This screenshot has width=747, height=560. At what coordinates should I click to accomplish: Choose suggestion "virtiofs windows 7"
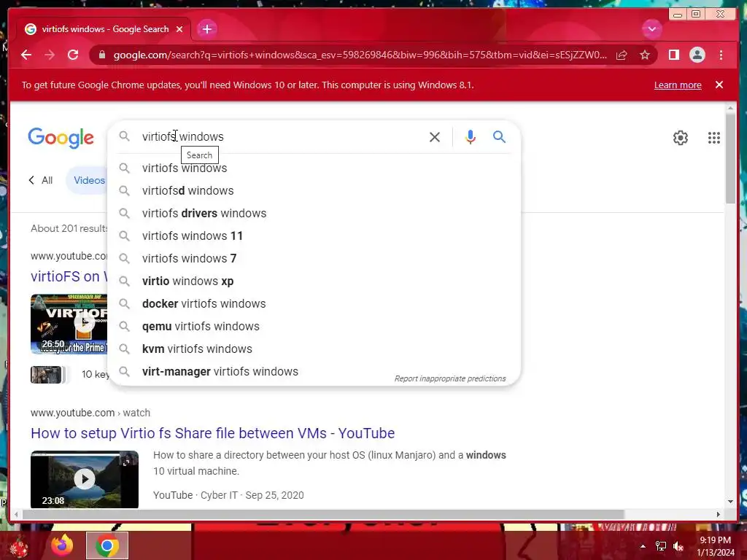(x=314, y=259)
